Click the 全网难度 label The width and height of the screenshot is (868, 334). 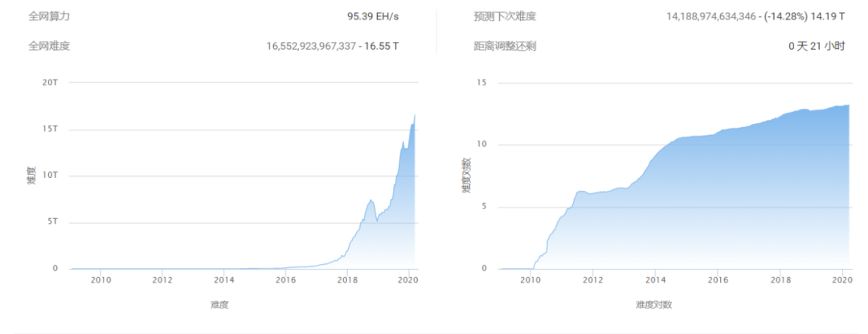(x=49, y=46)
